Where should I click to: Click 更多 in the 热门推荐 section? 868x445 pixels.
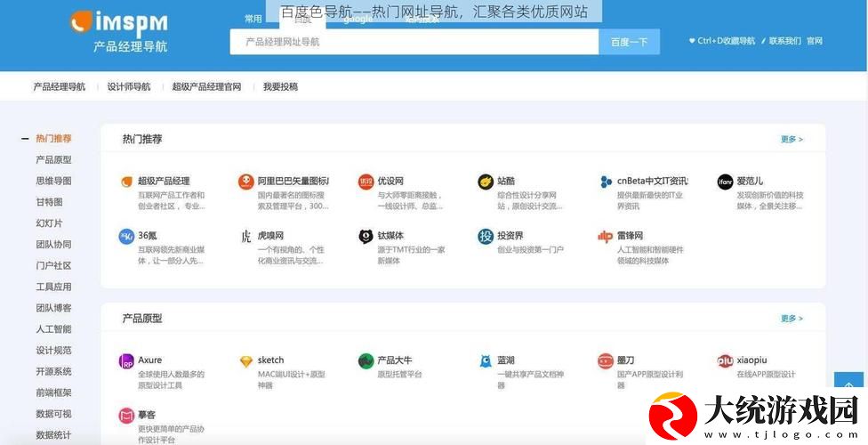pos(792,139)
